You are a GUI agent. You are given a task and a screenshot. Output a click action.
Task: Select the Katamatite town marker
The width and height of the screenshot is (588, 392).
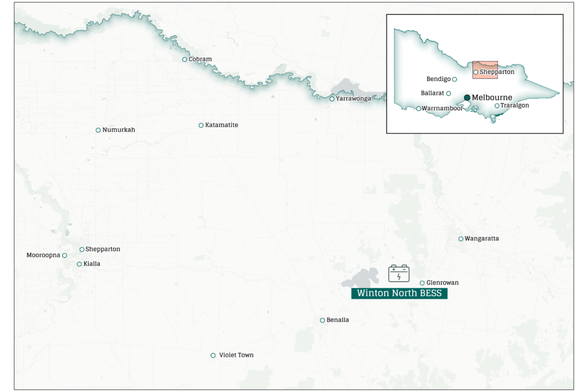tap(201, 125)
